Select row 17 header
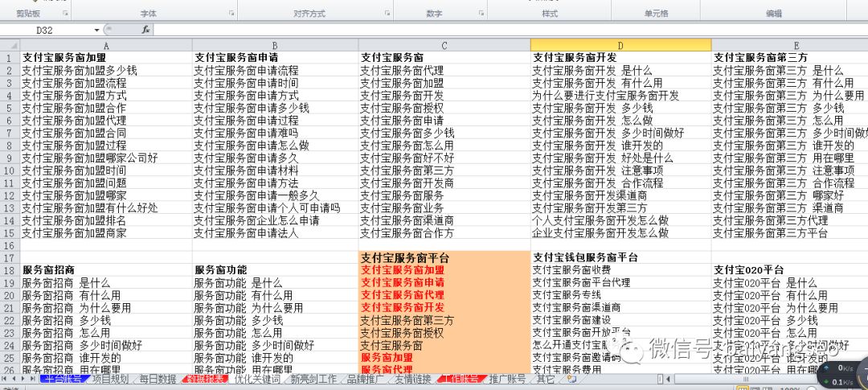868x390 pixels. (x=10, y=257)
